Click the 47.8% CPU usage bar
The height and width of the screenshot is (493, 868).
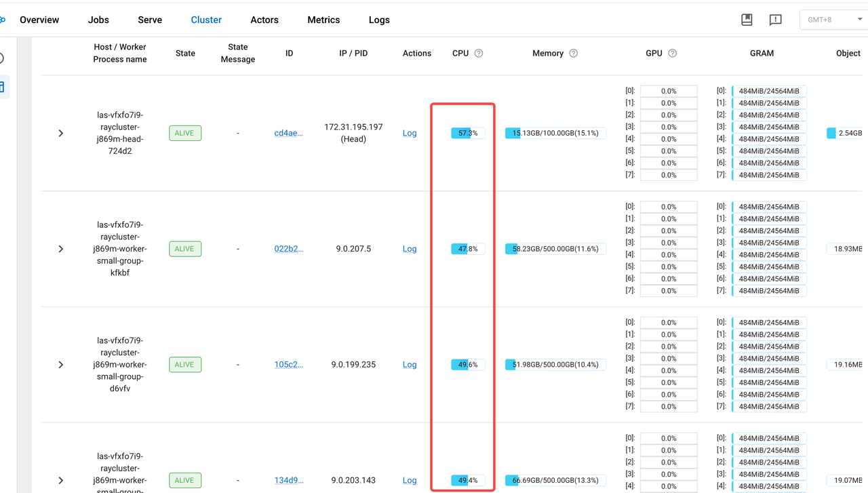(x=468, y=249)
